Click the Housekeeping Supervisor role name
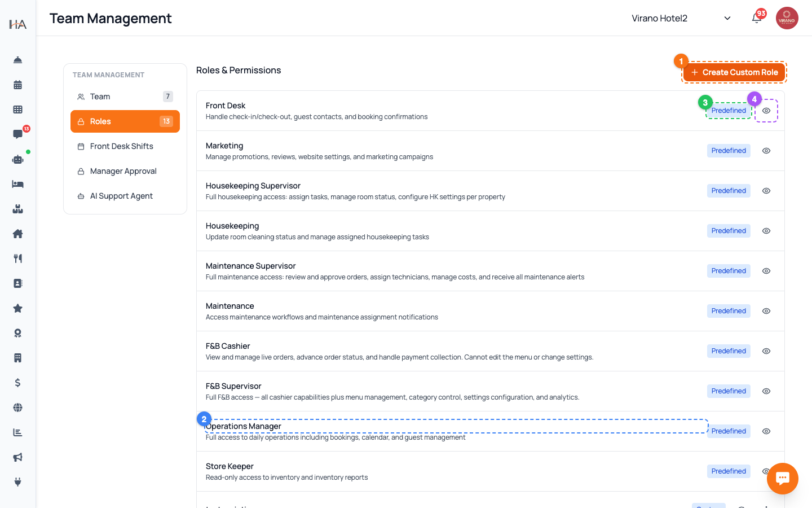This screenshot has width=812, height=508. (x=253, y=186)
